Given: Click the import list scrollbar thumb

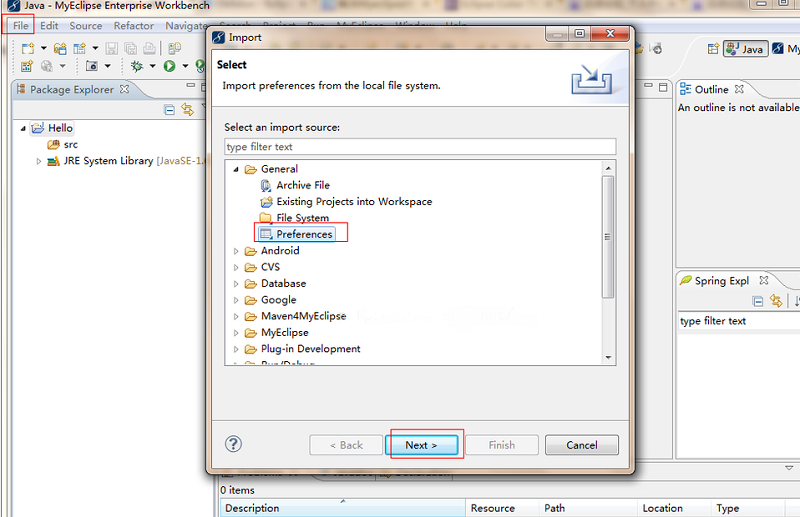Looking at the screenshot, I should pos(608,237).
